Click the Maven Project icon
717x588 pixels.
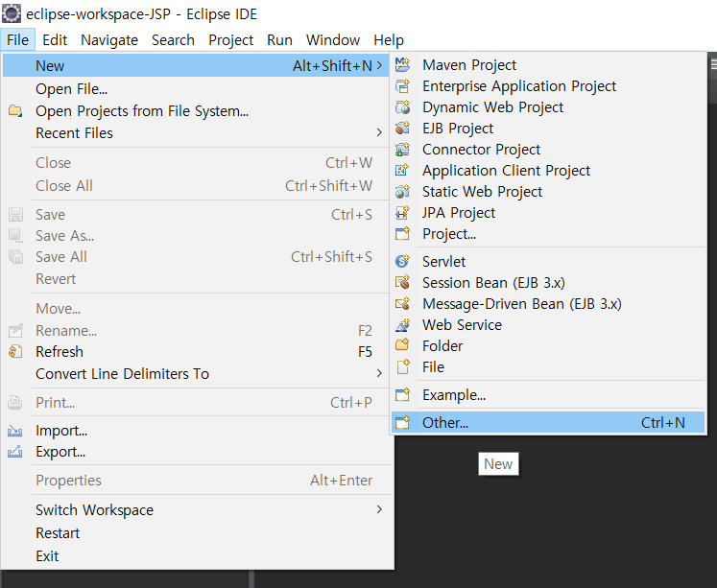[402, 65]
